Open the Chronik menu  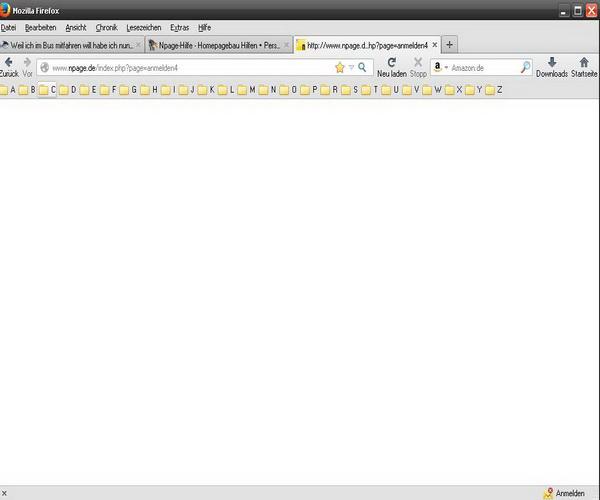tap(106, 27)
